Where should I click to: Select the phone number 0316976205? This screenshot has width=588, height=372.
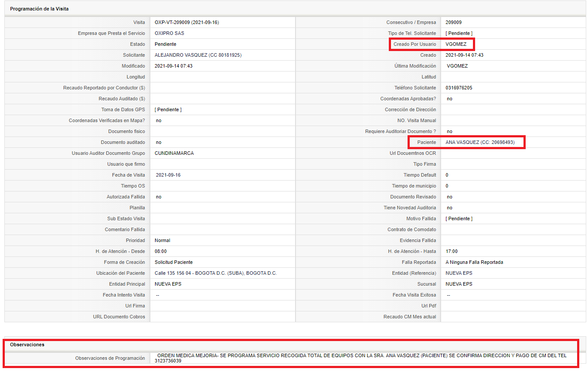459,88
